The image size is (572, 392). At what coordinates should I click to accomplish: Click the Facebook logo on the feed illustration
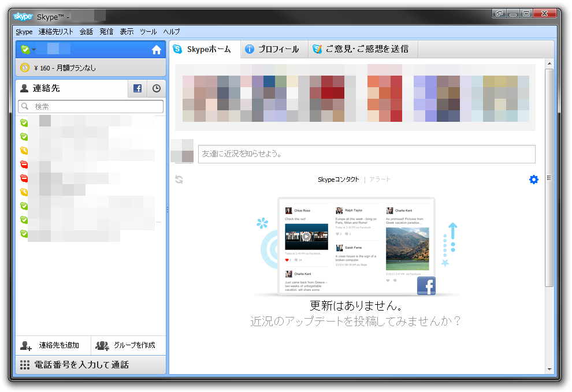coord(426,286)
